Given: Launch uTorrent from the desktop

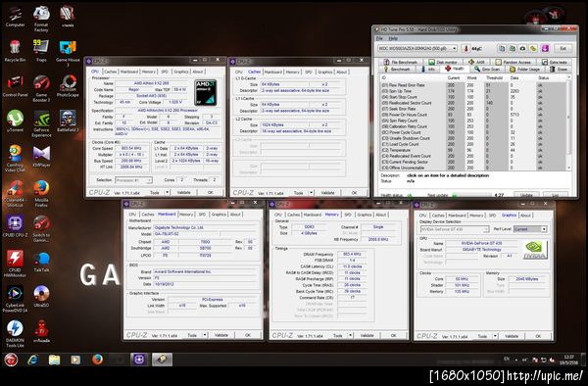Looking at the screenshot, I should tap(15, 121).
